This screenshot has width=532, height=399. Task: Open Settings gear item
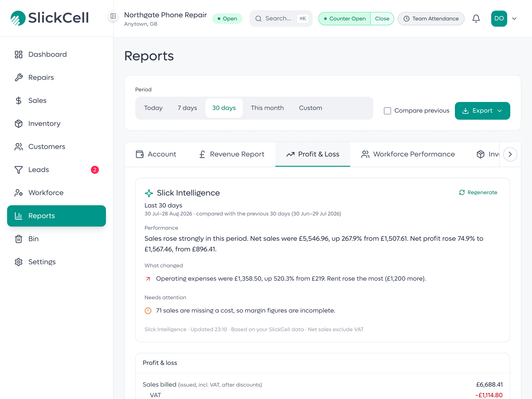point(57,262)
